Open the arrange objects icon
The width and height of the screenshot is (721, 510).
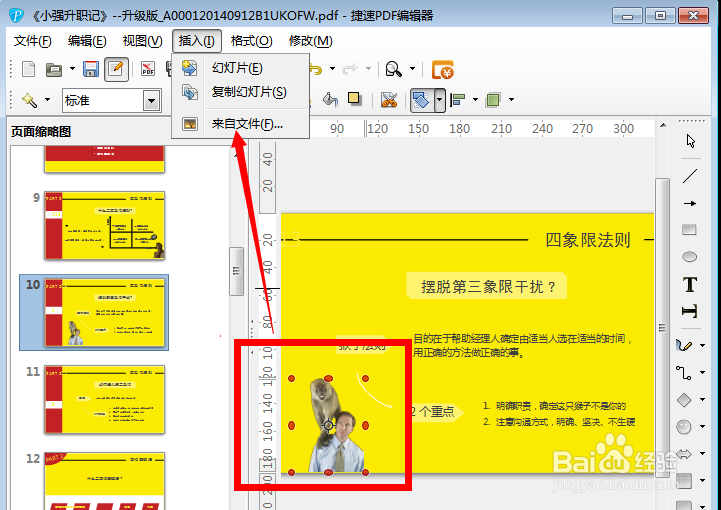(x=493, y=100)
